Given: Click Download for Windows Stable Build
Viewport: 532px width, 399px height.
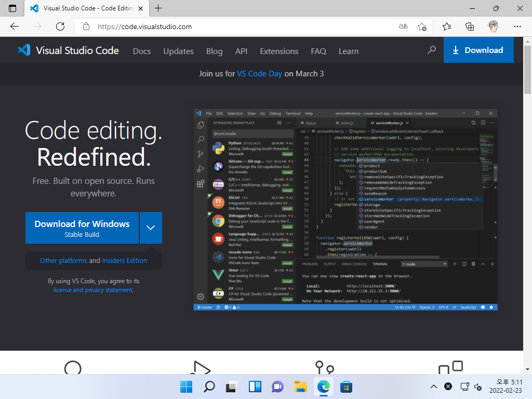Looking at the screenshot, I should click(82, 228).
